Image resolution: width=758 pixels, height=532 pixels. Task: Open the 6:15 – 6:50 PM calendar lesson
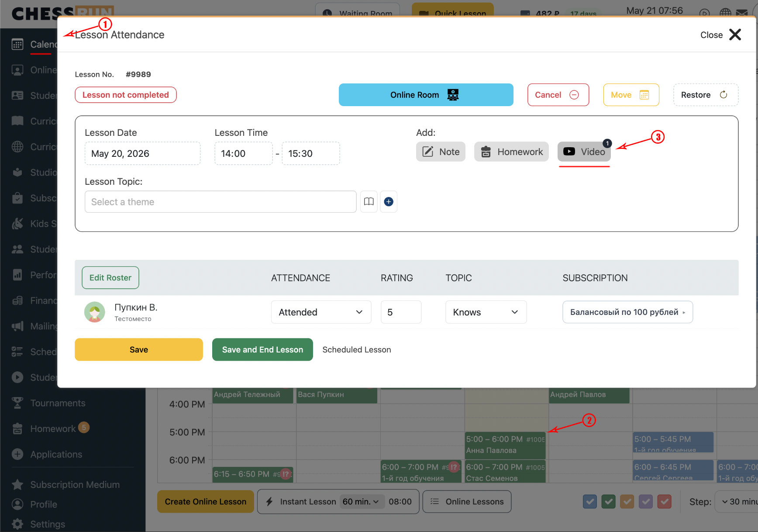pyautogui.click(x=253, y=474)
